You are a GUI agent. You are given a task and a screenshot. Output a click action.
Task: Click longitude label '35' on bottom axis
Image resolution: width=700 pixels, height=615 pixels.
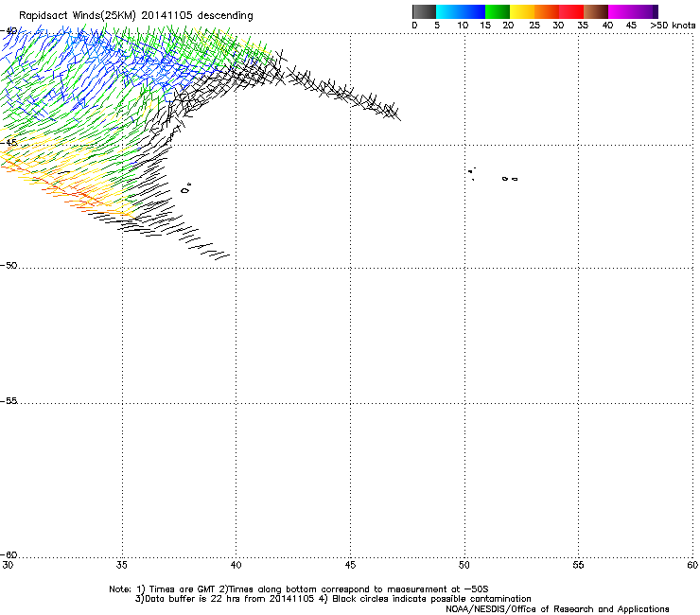tap(121, 566)
